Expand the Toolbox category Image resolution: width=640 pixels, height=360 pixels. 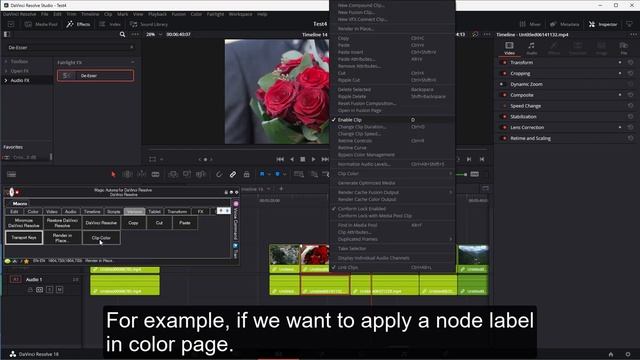pos(6,61)
